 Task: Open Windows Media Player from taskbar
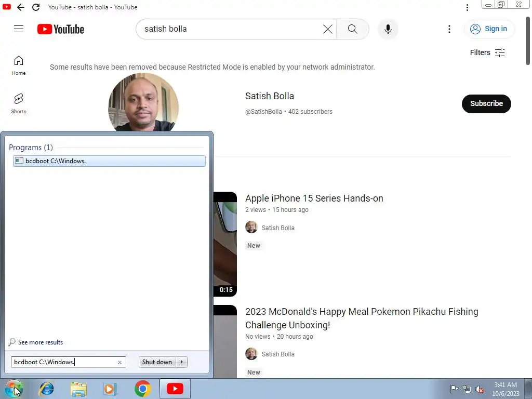tap(110, 389)
